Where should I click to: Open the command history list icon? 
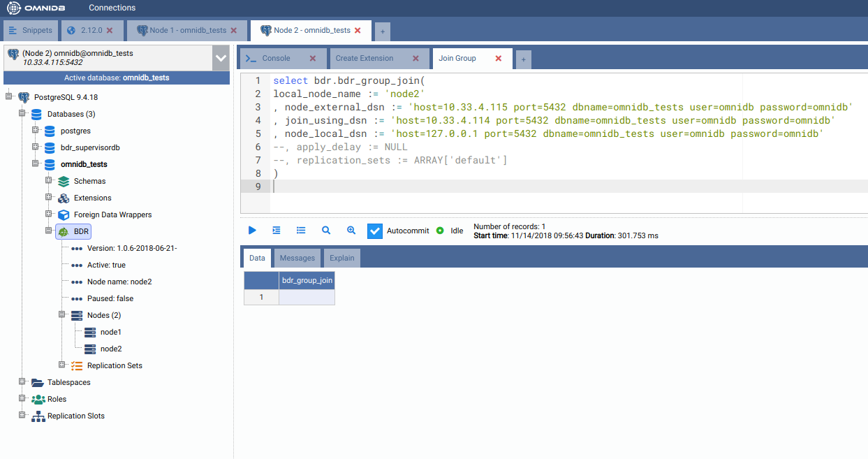tap(301, 231)
